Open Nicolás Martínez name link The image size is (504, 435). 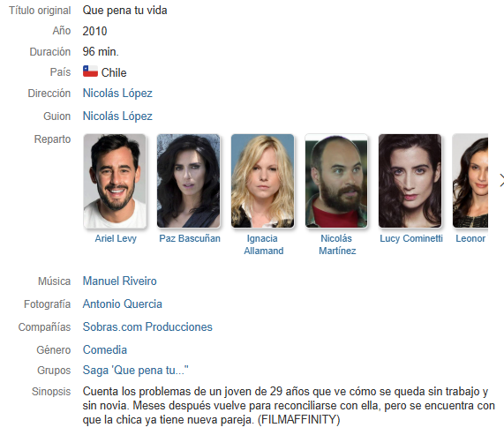337,244
